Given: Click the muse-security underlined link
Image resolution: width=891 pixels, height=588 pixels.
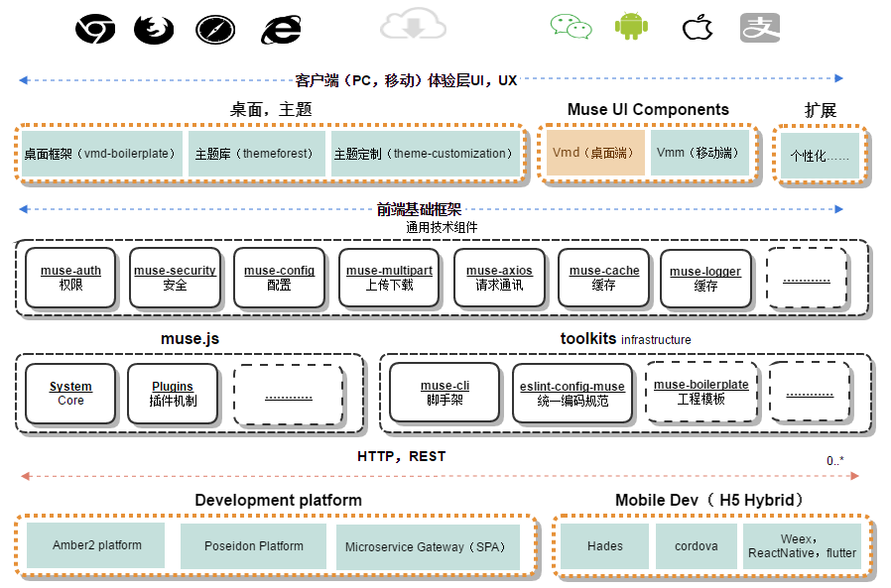Looking at the screenshot, I should [x=175, y=271].
